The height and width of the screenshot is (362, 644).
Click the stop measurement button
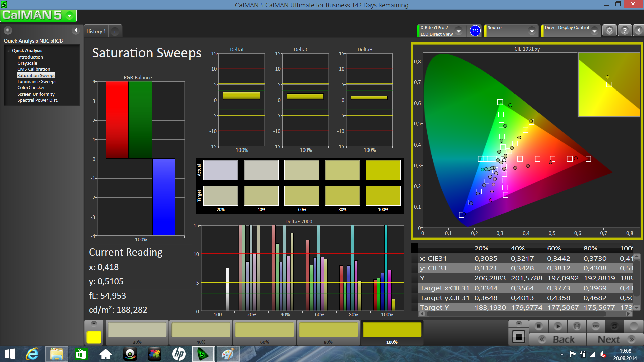tap(539, 326)
